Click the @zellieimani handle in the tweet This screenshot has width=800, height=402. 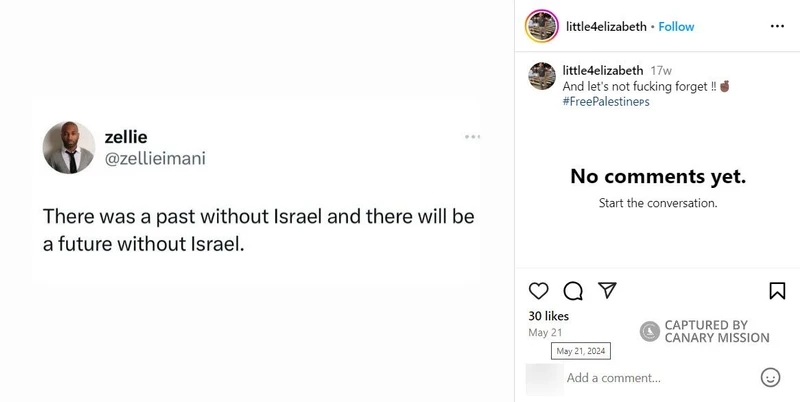[x=155, y=158]
